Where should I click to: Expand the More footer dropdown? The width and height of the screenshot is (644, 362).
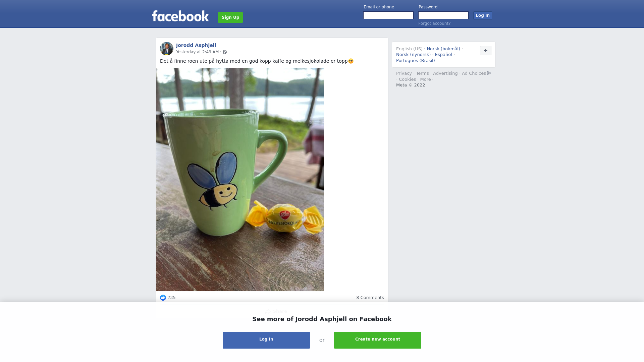point(427,79)
